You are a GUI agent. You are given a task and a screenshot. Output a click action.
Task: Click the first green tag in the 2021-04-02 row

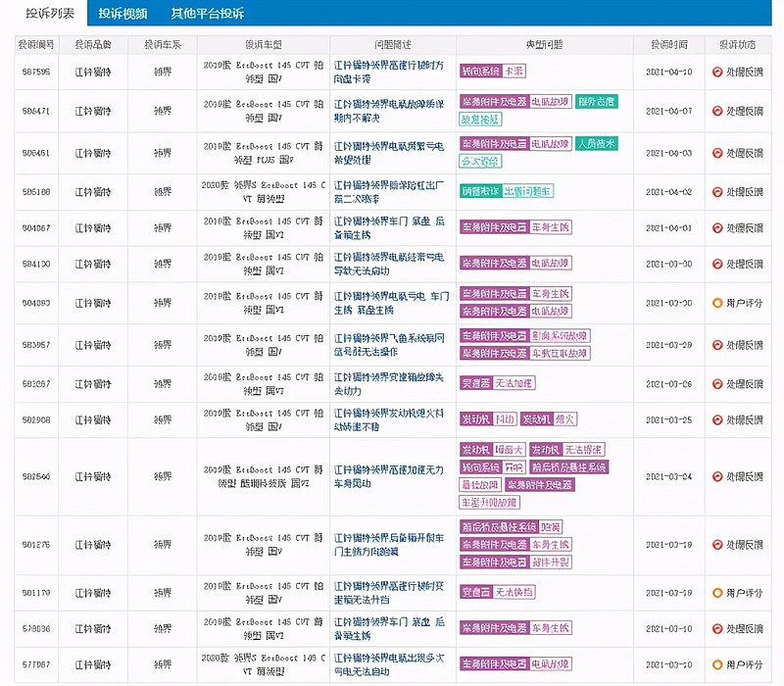point(480,191)
